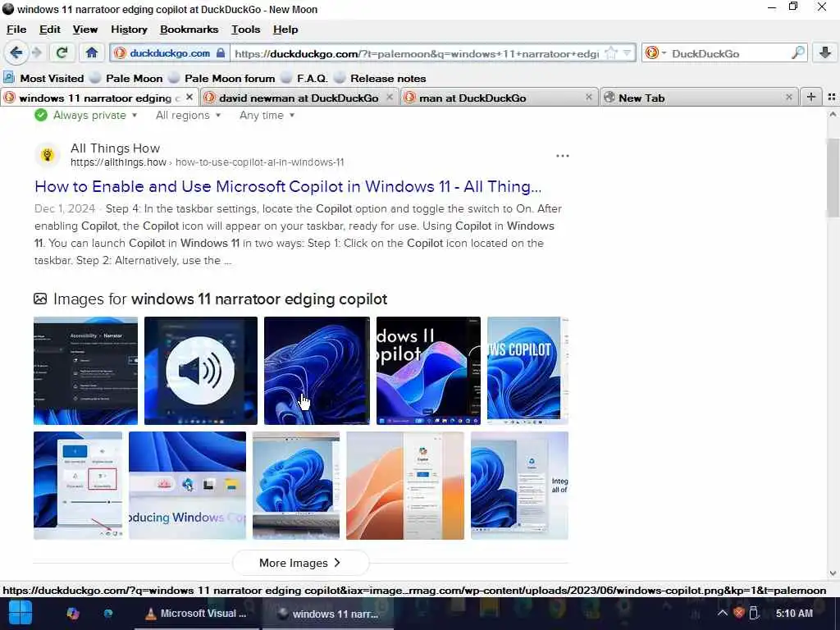
Task: Launch Copilot from the taskbar
Action: tap(73, 614)
